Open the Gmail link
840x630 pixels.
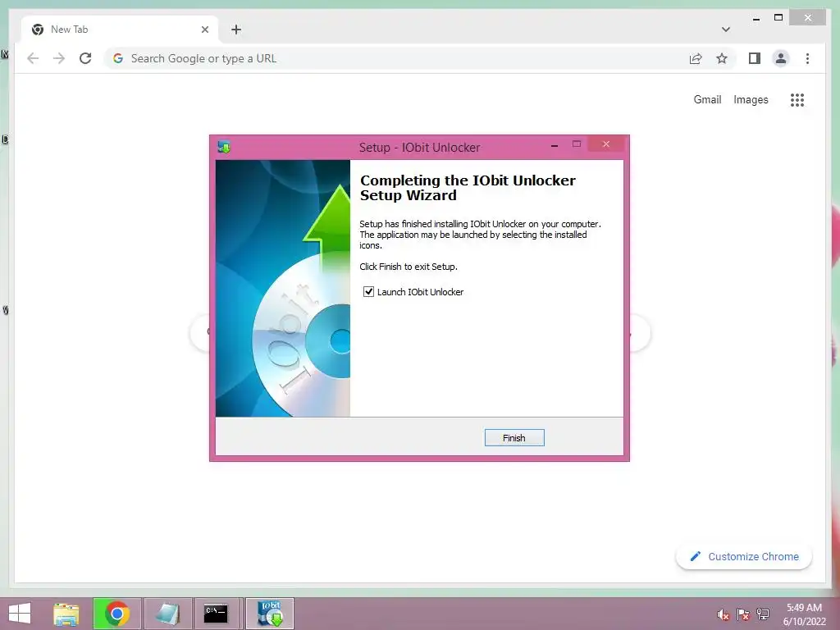pos(707,99)
